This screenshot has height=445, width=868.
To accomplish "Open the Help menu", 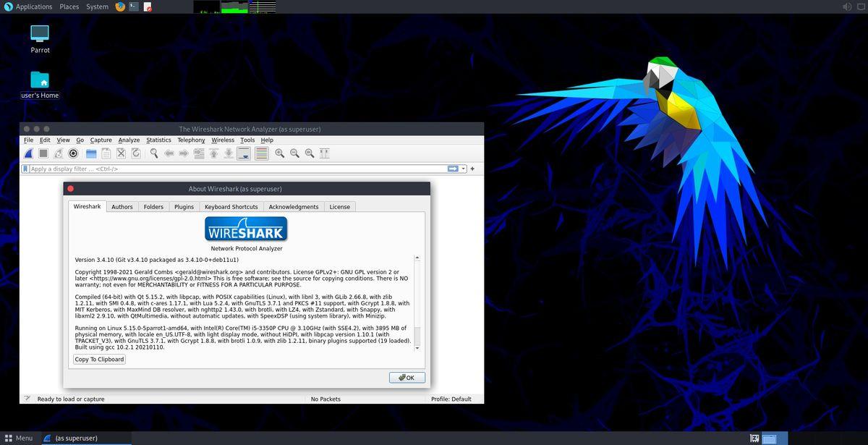I will pos(267,140).
